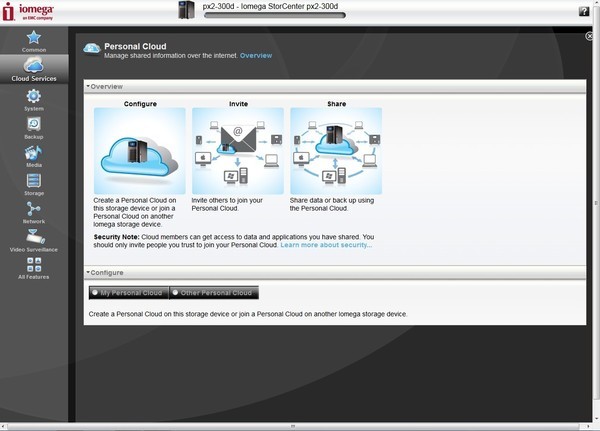Viewport: 600px width, 431px height.
Task: Click the Personal Cloud header cloud icon
Action: (92, 49)
